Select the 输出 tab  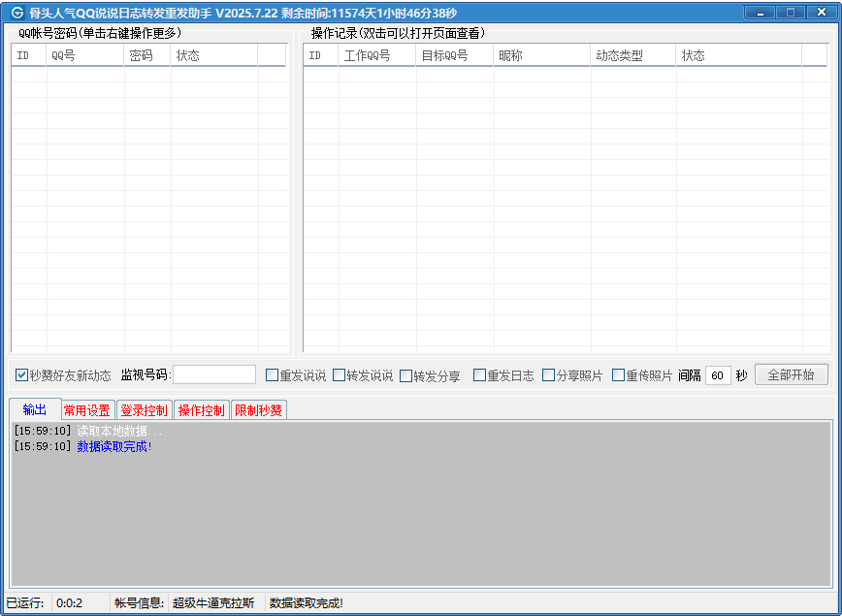pos(35,409)
